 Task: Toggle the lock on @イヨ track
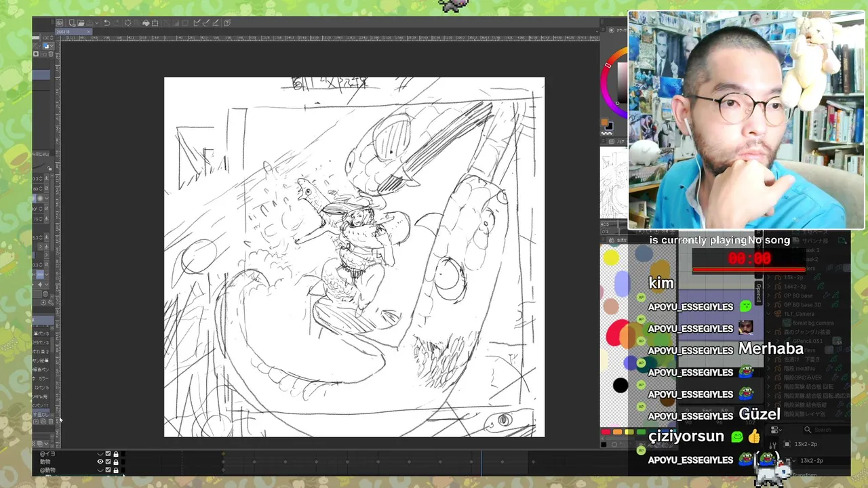point(116,454)
